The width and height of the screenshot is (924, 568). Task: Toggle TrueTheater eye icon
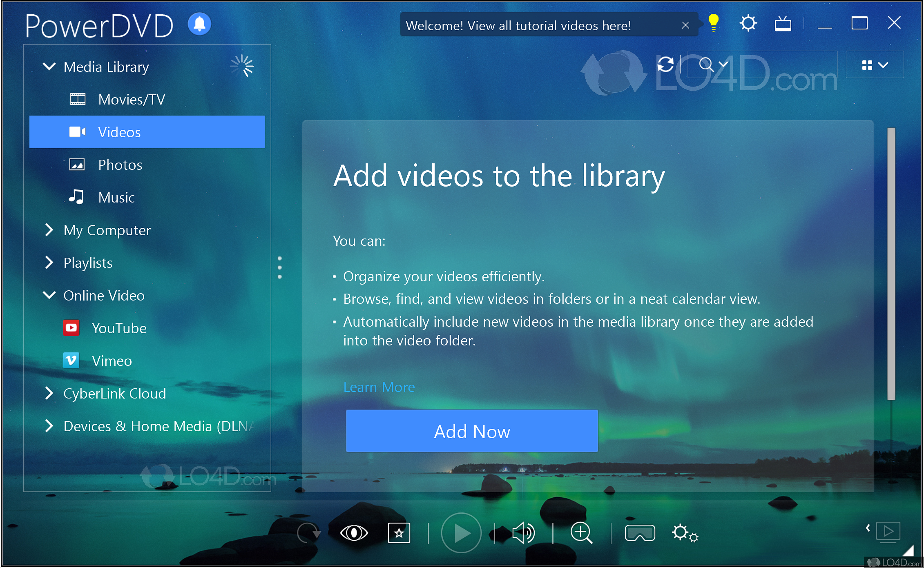point(354,533)
